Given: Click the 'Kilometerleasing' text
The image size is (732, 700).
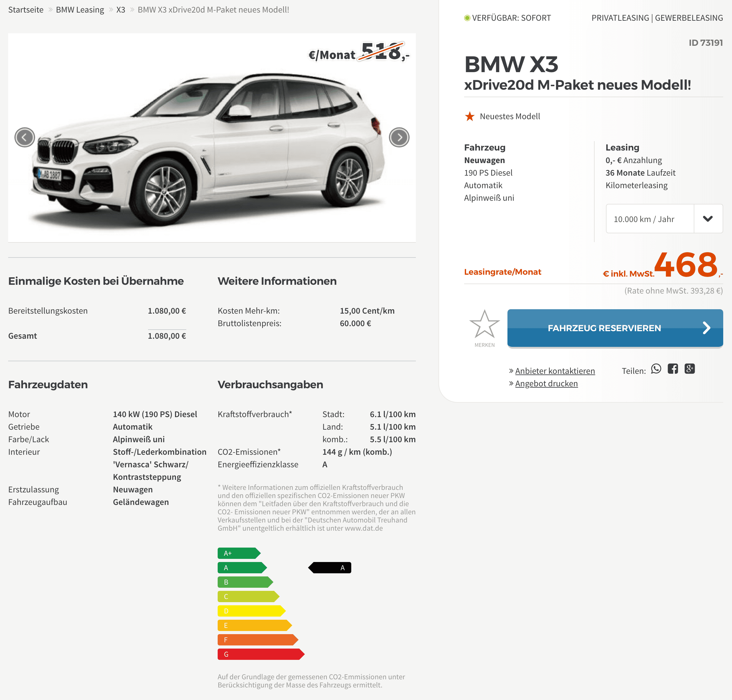Looking at the screenshot, I should [x=636, y=185].
